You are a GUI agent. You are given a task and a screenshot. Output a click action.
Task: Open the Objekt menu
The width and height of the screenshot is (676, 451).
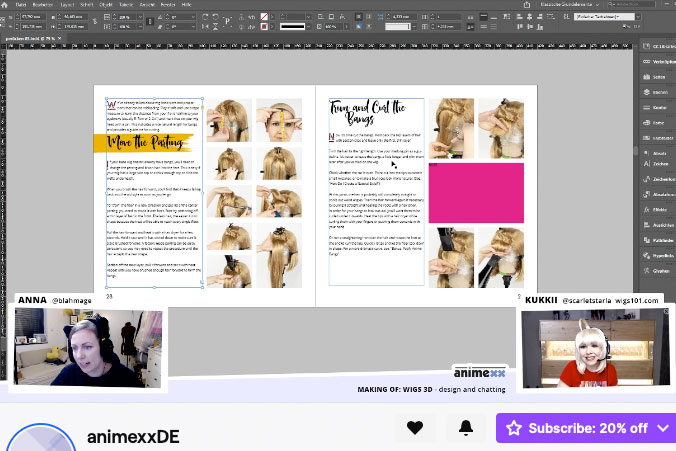pos(106,5)
